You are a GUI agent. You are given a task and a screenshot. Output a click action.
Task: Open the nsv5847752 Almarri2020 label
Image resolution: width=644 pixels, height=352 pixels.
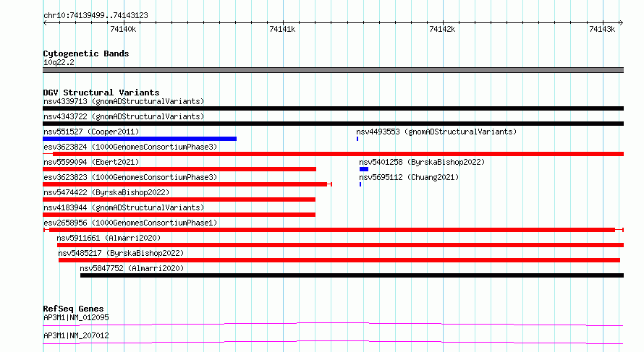click(132, 268)
